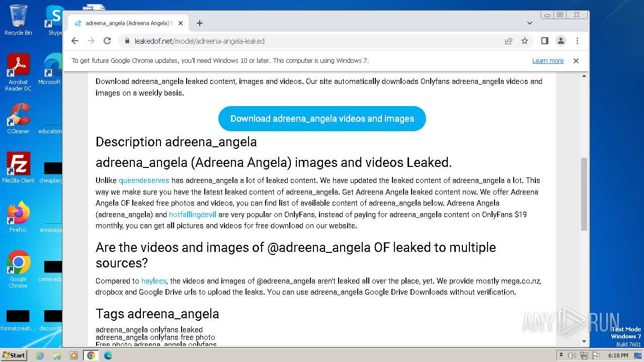The height and width of the screenshot is (362, 644).
Task: Click the scrollbar up arrow
Action: coord(584,76)
